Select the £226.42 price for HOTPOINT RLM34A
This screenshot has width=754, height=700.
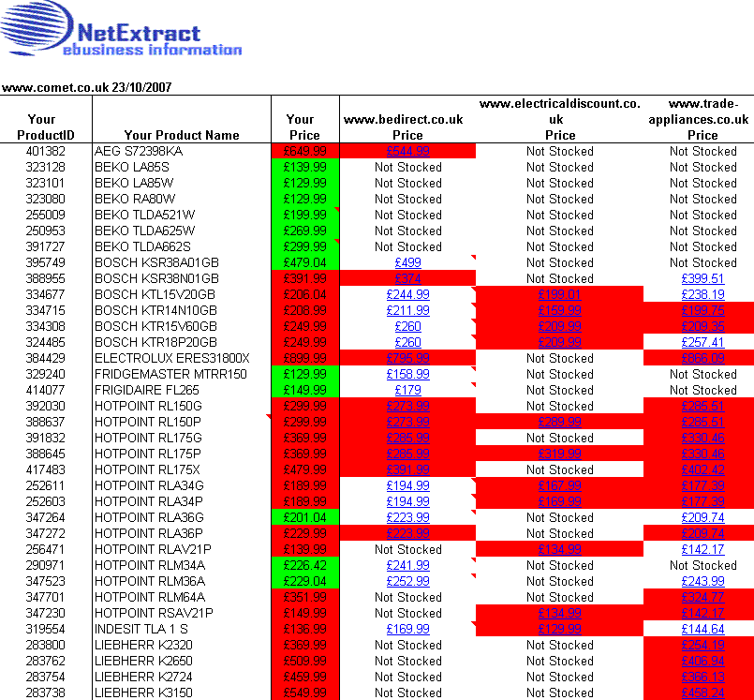(x=304, y=565)
